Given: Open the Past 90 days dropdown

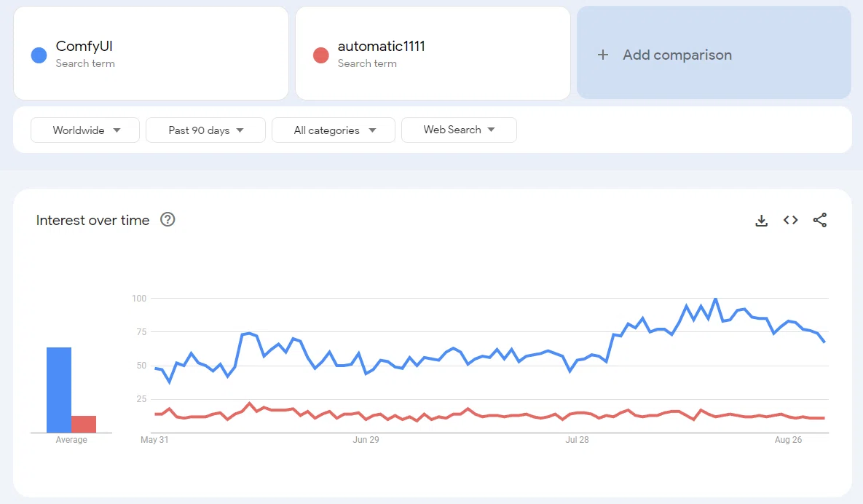Looking at the screenshot, I should point(205,130).
